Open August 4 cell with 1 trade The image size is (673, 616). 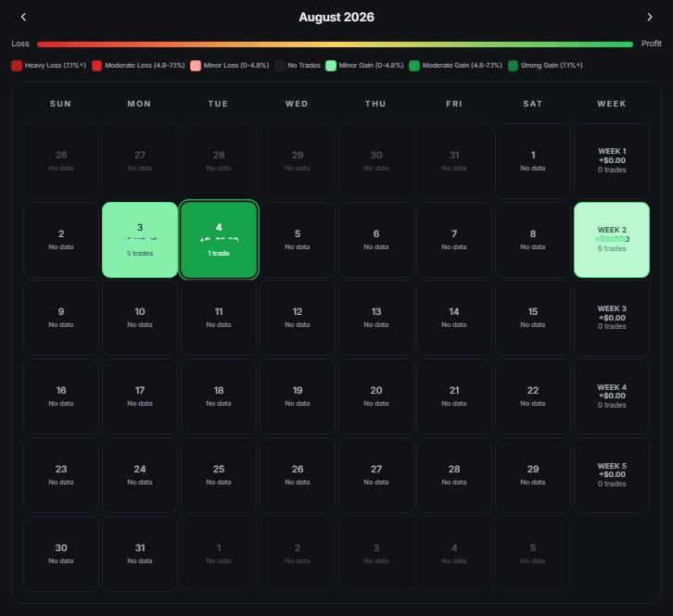point(219,240)
